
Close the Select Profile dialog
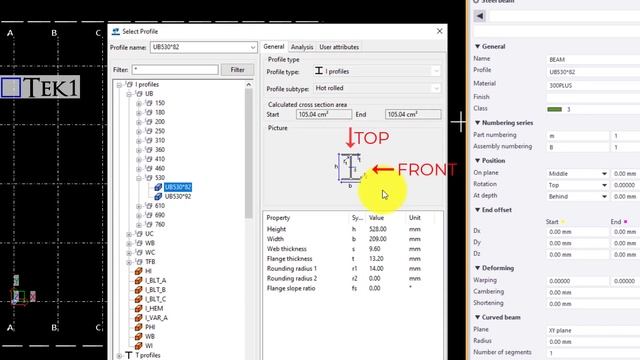coord(440,31)
